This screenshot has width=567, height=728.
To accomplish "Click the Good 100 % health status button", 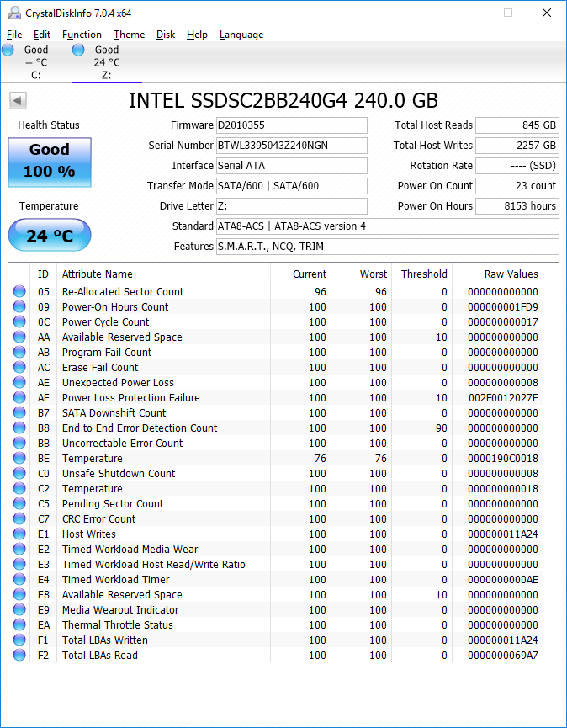I will pyautogui.click(x=50, y=162).
